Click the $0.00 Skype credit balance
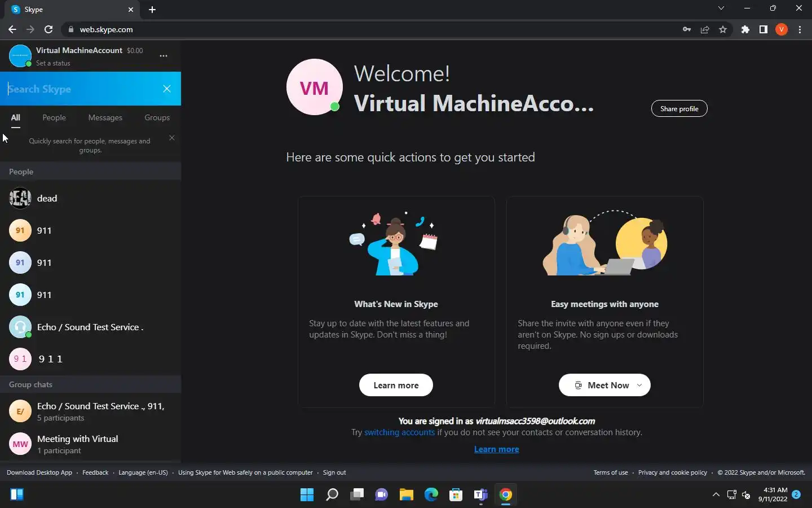The height and width of the screenshot is (508, 812). [x=135, y=50]
